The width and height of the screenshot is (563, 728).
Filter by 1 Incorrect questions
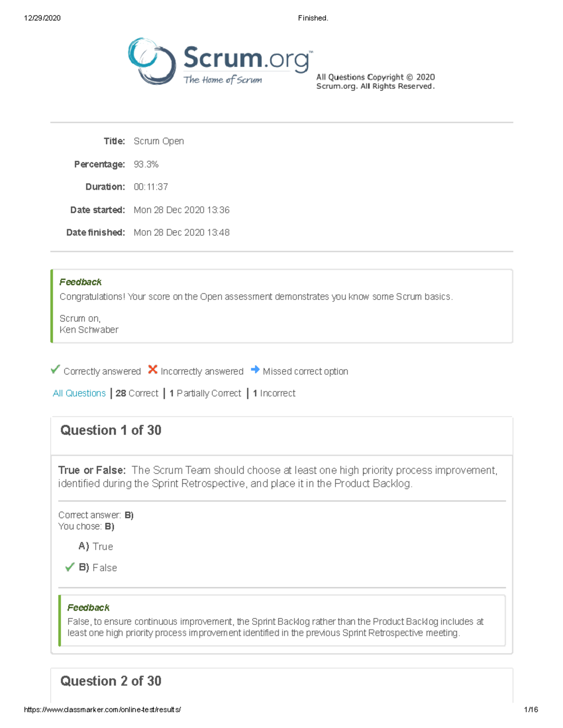coord(274,393)
